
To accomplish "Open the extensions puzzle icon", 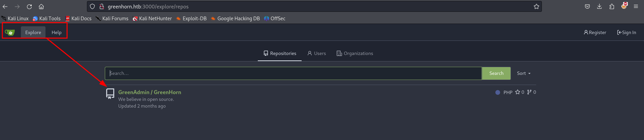I will 612,7.
